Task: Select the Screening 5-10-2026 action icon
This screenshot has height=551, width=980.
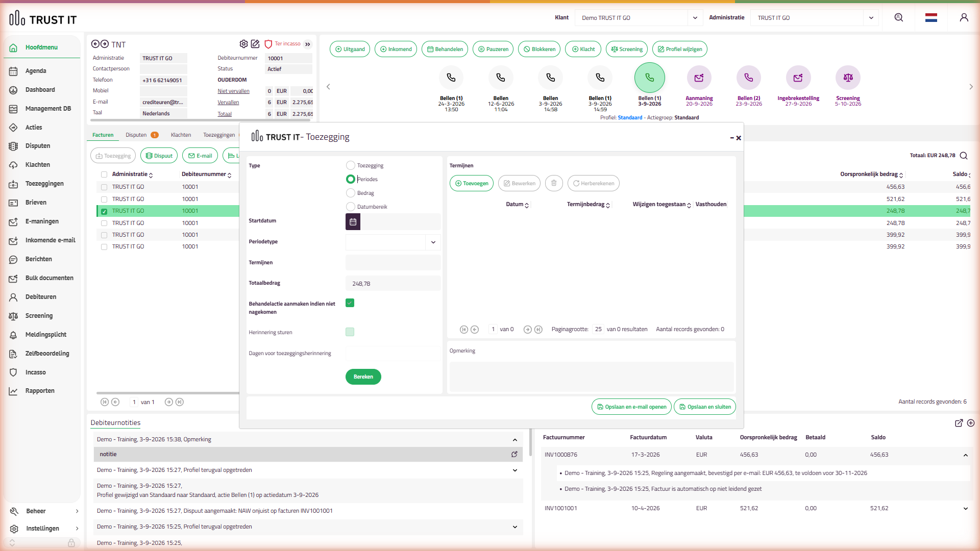Action: 848,78
